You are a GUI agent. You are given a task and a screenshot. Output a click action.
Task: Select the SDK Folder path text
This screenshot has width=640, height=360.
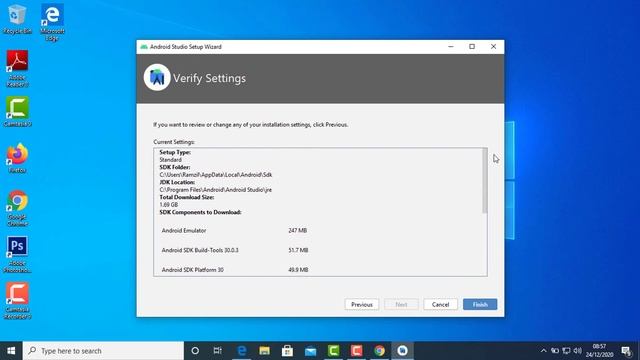coord(216,175)
